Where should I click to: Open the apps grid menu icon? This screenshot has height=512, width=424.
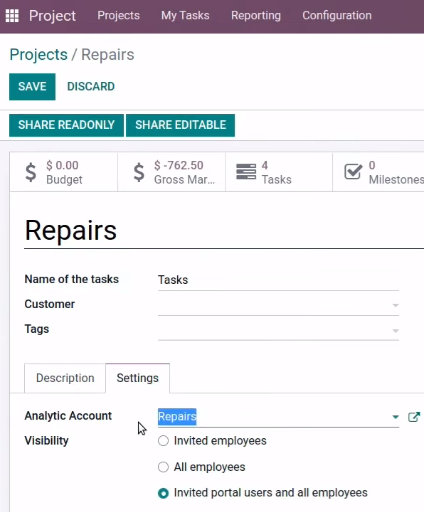click(12, 16)
